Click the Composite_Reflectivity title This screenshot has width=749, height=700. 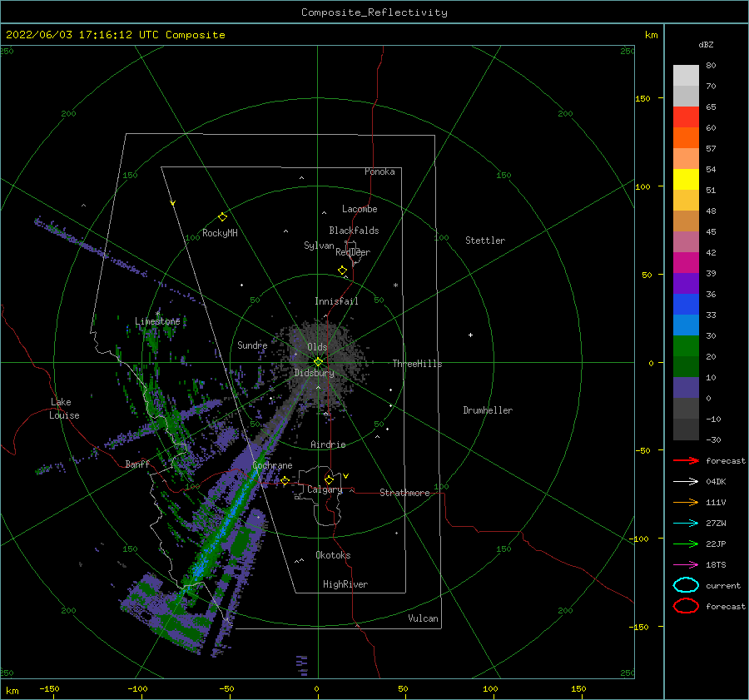point(374,12)
